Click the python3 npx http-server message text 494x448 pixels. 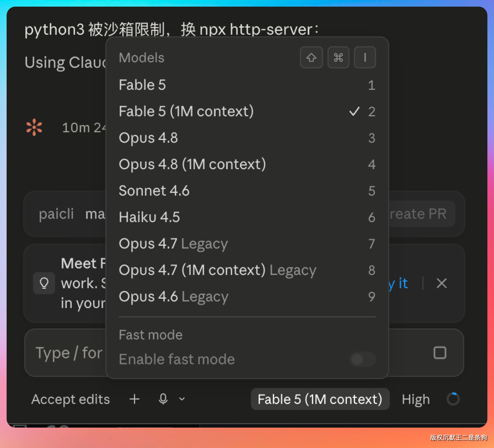coord(171,29)
